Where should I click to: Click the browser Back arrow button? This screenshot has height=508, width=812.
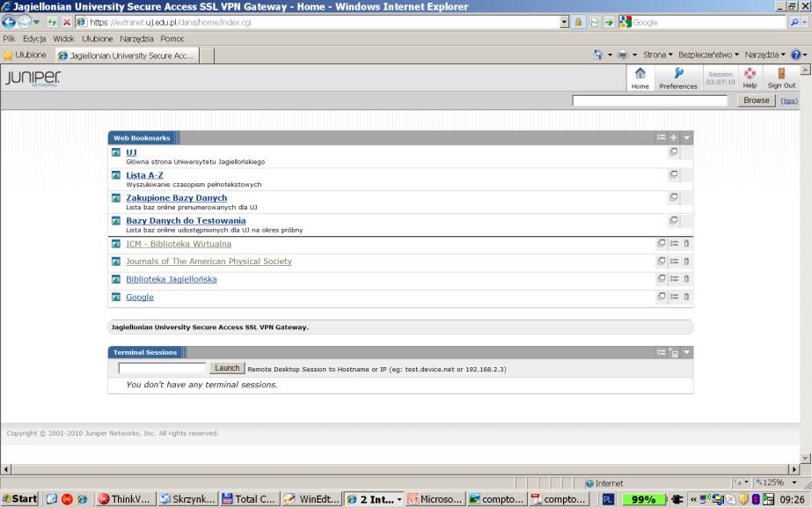coord(9,22)
